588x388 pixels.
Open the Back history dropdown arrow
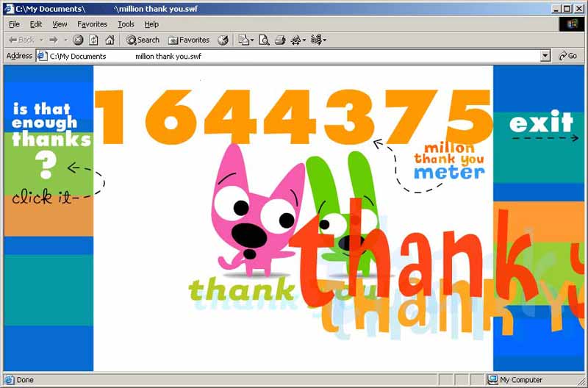(41, 40)
